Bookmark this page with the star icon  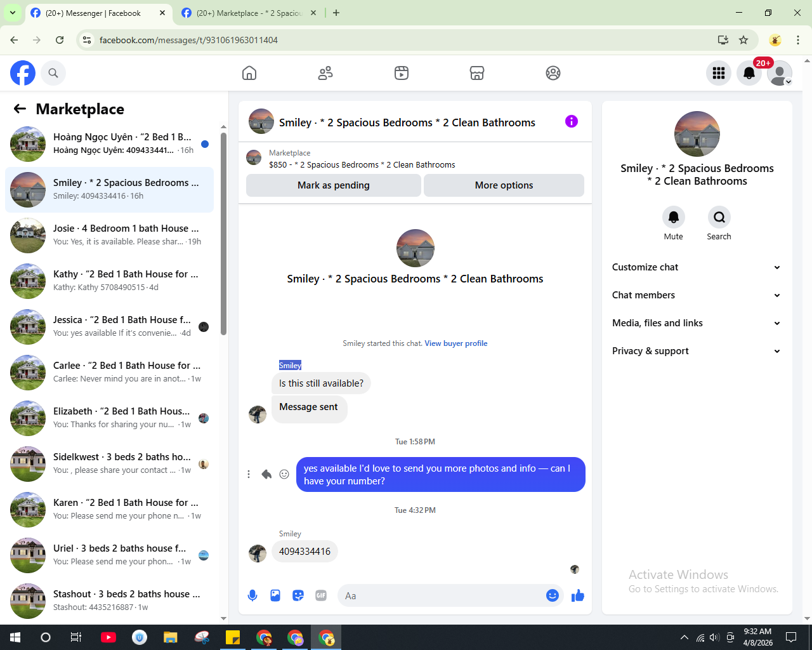click(x=743, y=40)
